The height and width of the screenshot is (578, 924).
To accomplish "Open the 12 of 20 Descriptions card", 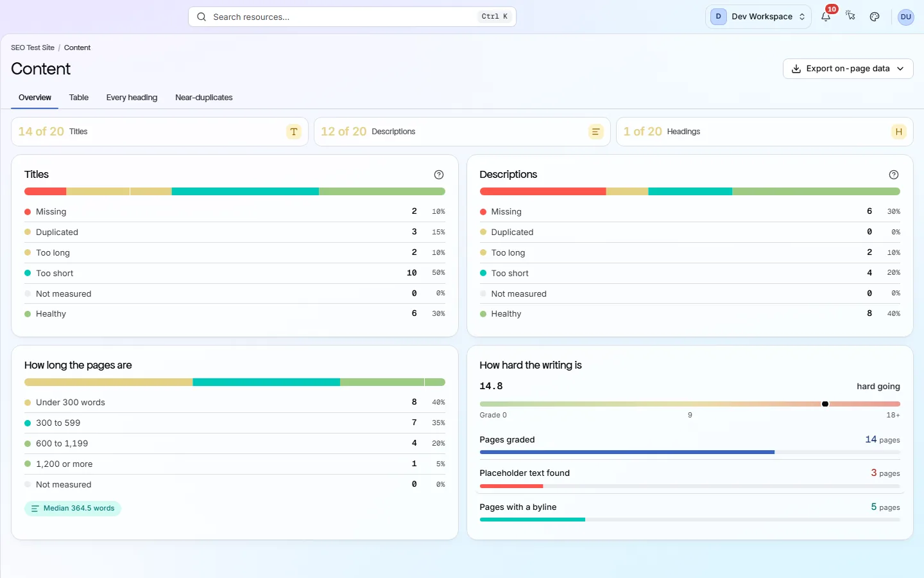I will 462,132.
